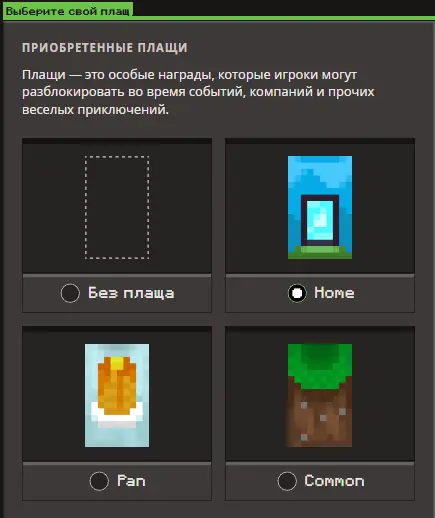This screenshot has width=435, height=518.
Task: Click the Common text label
Action: 334,481
